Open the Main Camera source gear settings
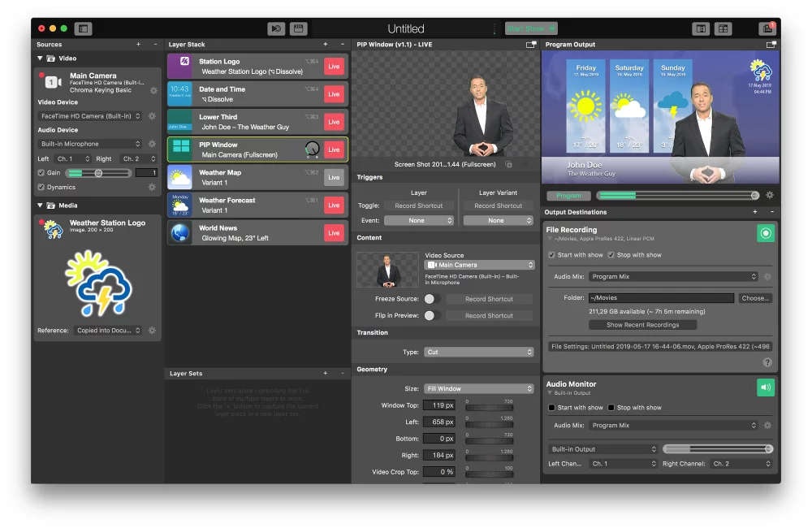 pos(153,90)
